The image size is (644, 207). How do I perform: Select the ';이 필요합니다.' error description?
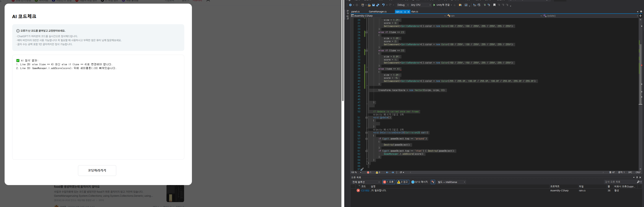(x=378, y=191)
